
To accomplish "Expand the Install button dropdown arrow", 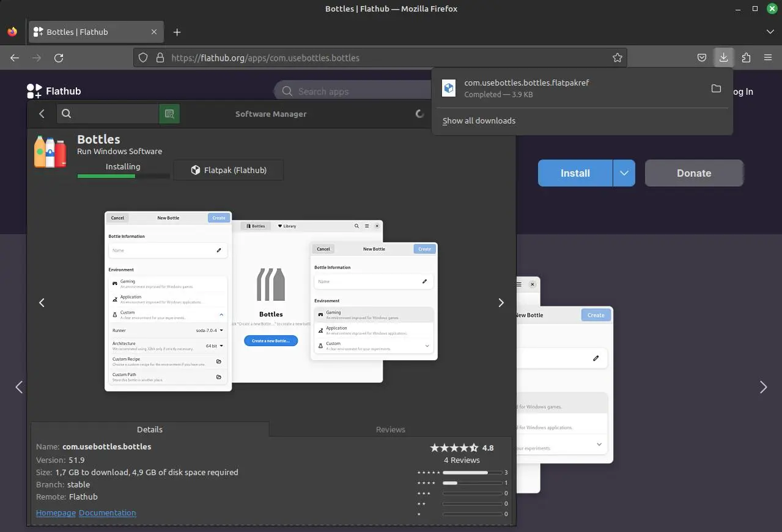I will coord(624,173).
